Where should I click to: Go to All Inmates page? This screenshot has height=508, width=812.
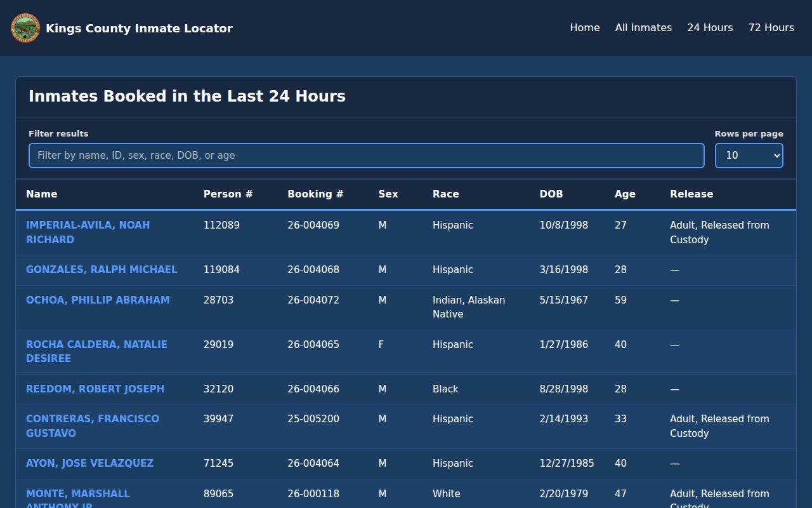643,28
